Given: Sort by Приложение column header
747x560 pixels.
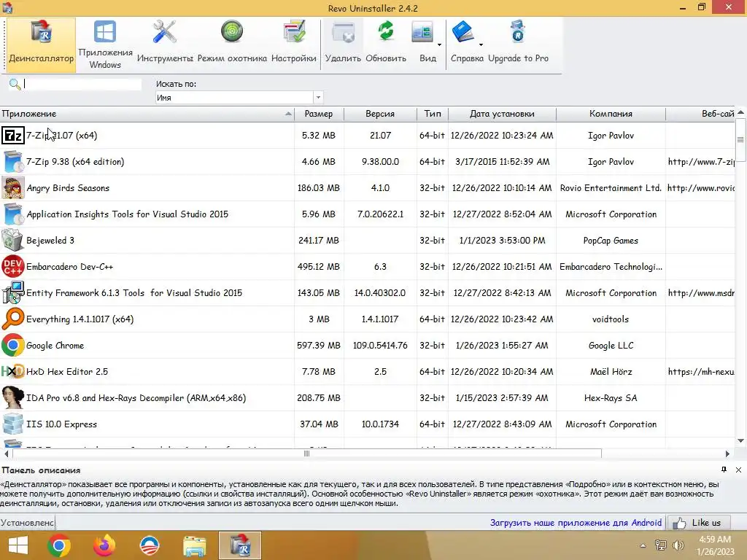Looking at the screenshot, I should (147, 114).
